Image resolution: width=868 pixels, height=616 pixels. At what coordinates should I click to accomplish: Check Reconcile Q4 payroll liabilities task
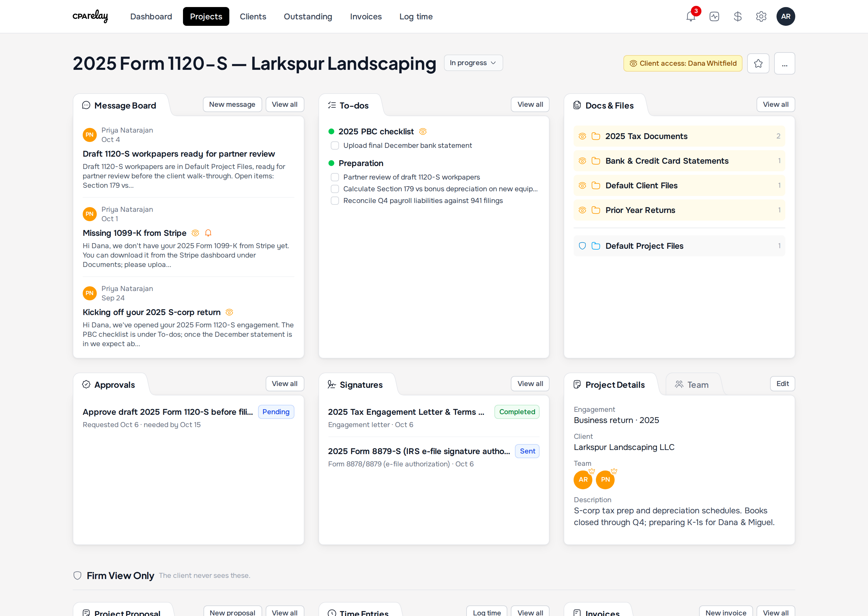pos(335,201)
